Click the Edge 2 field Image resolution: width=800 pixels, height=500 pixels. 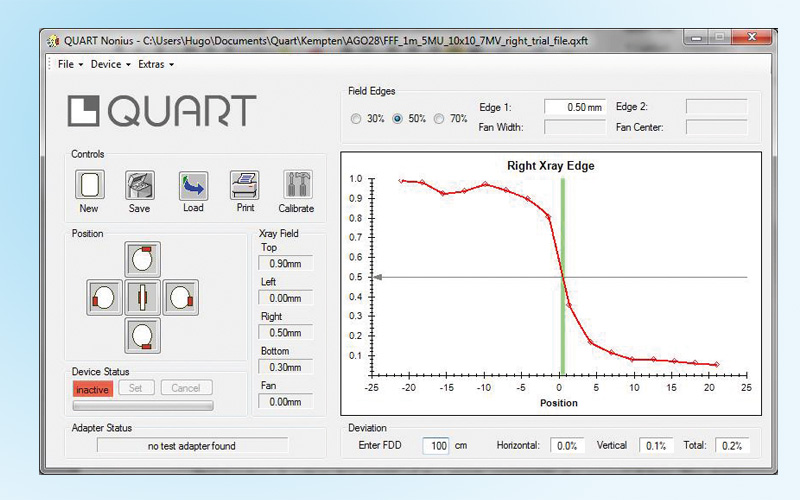[x=716, y=107]
